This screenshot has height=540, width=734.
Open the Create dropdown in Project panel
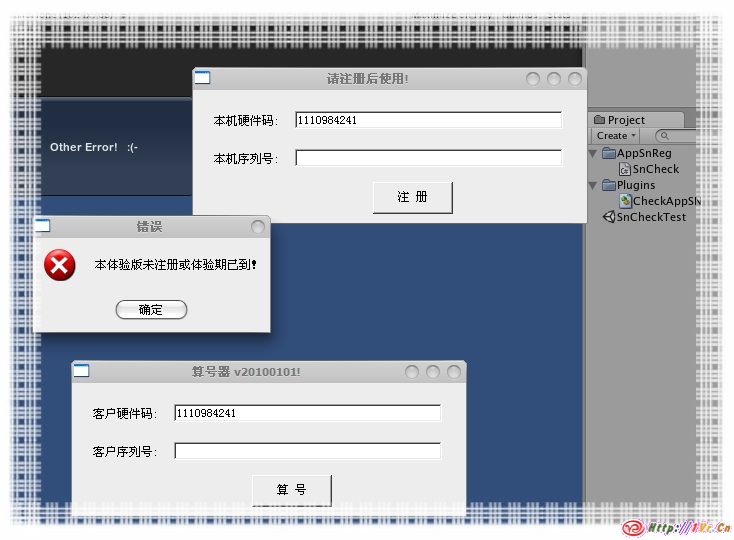(x=616, y=136)
